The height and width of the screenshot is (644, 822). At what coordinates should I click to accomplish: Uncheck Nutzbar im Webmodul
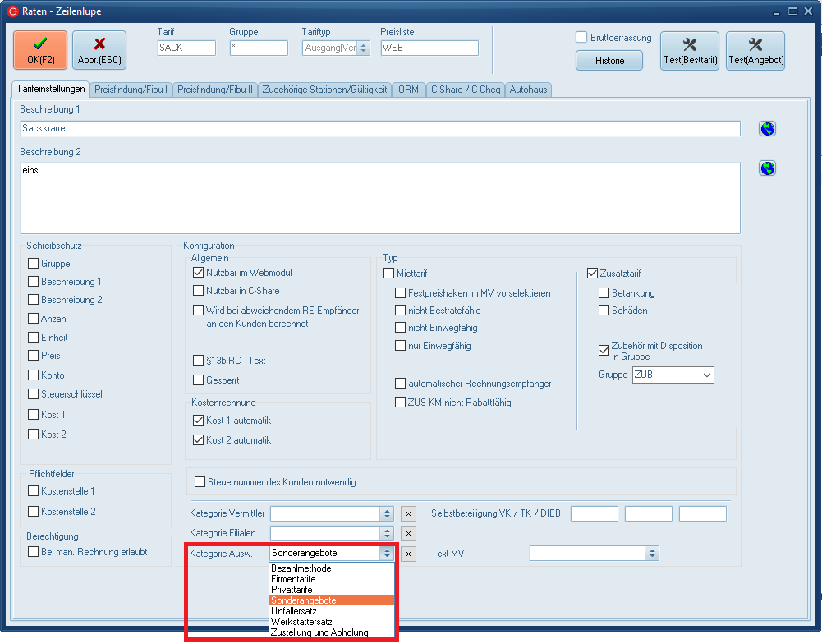198,273
